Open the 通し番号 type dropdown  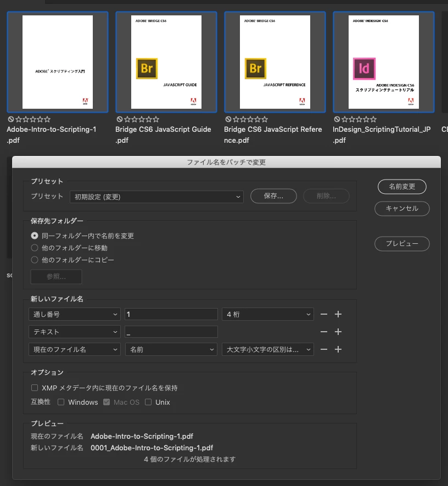tap(74, 314)
